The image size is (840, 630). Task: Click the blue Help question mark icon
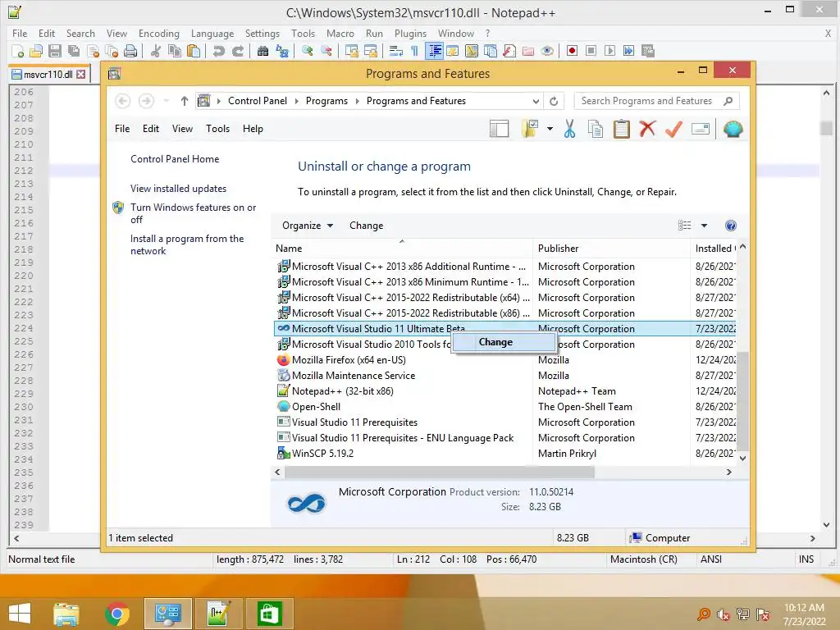(x=731, y=226)
